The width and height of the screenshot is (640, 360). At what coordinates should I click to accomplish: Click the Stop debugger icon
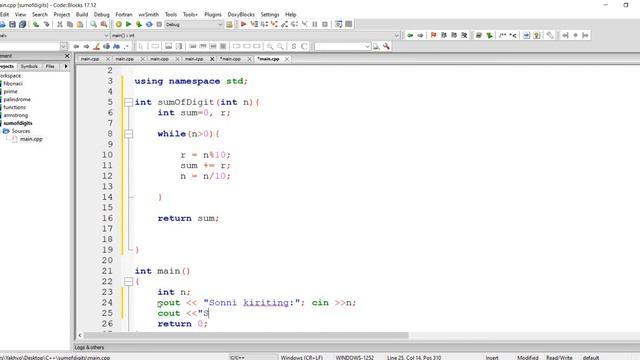coord(325,24)
